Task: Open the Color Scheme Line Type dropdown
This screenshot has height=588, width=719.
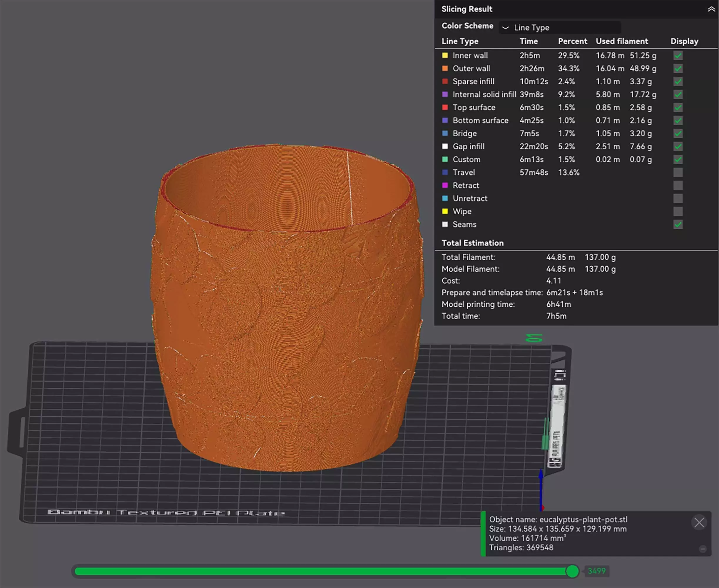Action: 559,27
